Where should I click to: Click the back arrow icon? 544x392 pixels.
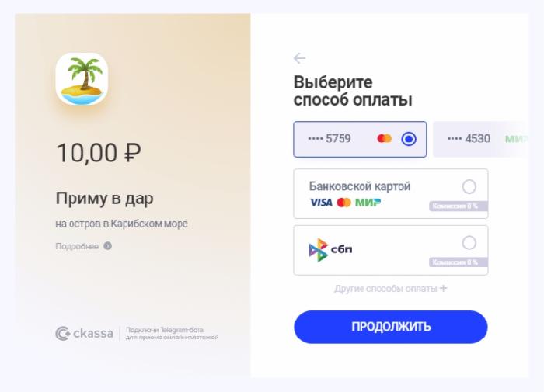(299, 58)
